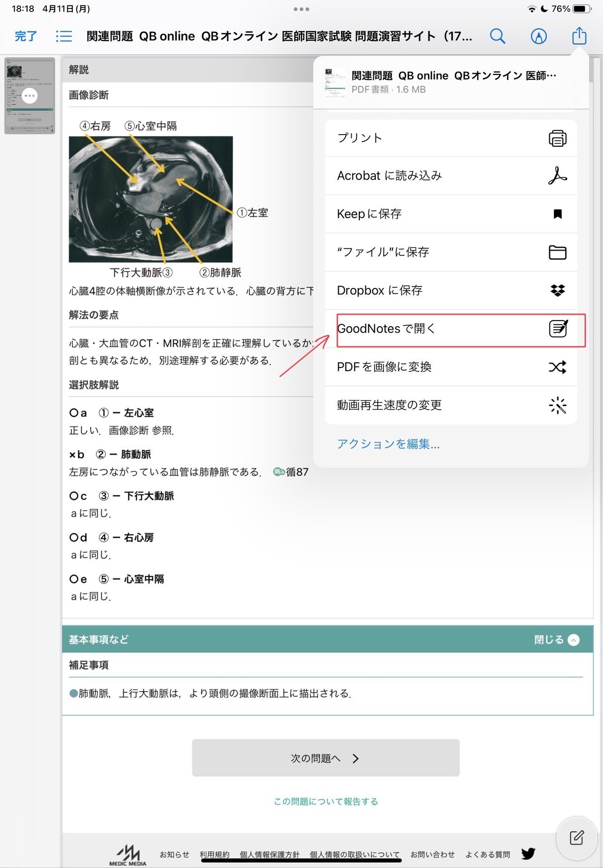Tap the ⑤心室中隔 image label
Screen dimensions: 603x868
point(151,126)
